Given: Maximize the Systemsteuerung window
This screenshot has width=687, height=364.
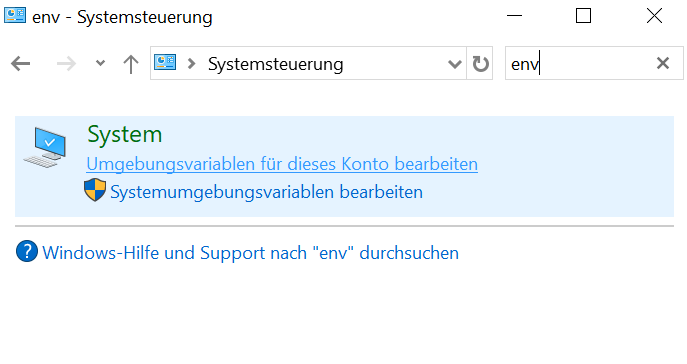Looking at the screenshot, I should 583,16.
